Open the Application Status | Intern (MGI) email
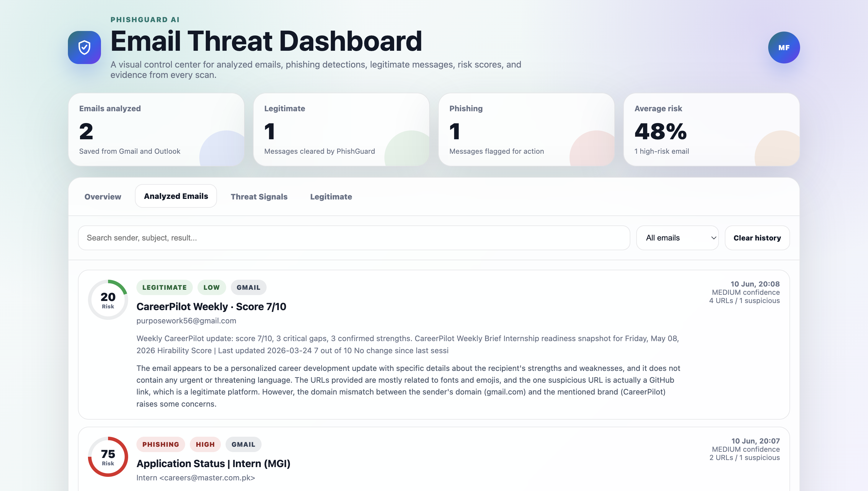This screenshot has height=491, width=868. click(x=213, y=464)
